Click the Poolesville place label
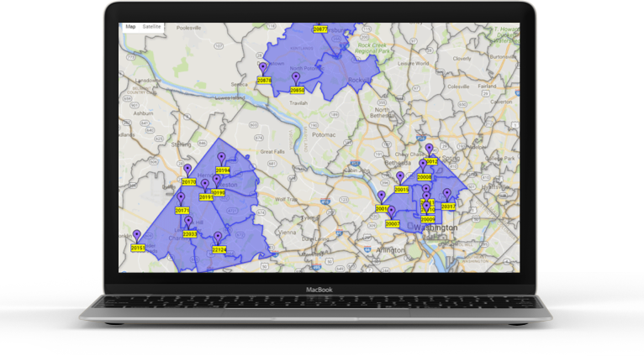The image size is (644, 356). [189, 28]
